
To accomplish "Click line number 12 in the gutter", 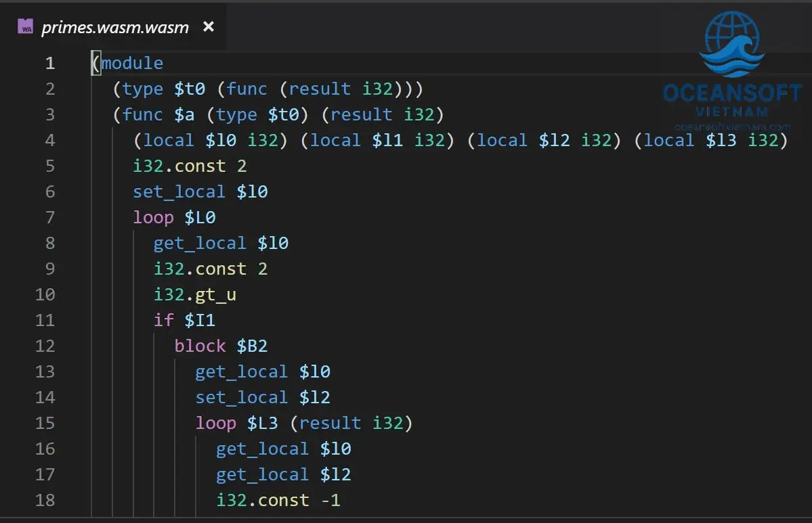I will click(45, 346).
